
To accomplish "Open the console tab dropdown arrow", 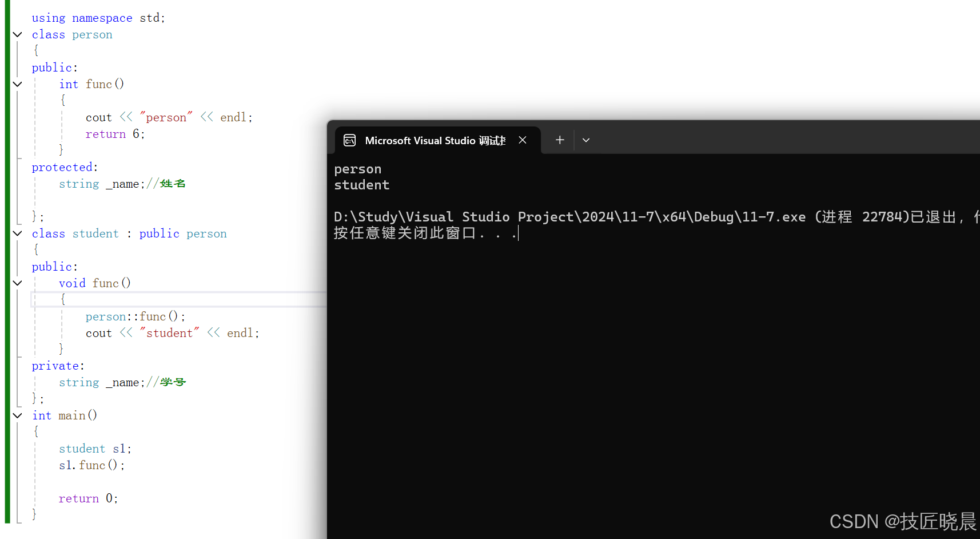I will coord(586,140).
